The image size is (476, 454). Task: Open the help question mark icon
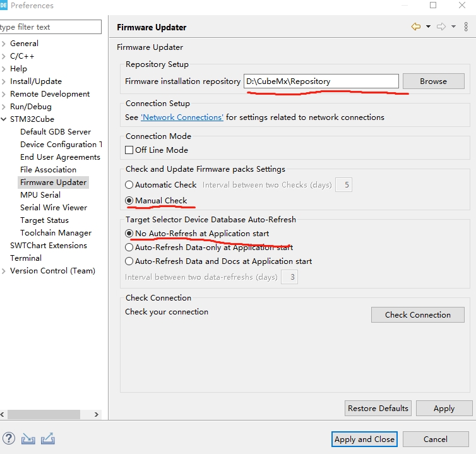click(x=9, y=438)
